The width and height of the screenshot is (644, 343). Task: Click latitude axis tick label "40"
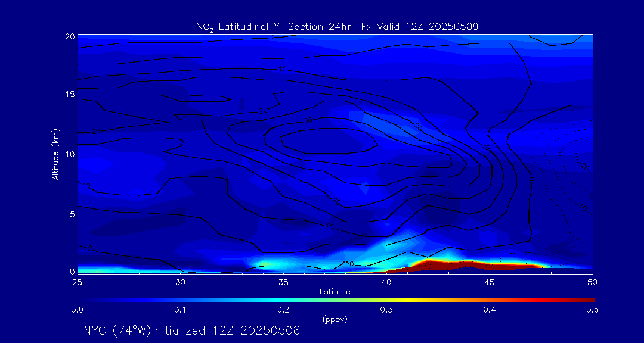pyautogui.click(x=386, y=282)
